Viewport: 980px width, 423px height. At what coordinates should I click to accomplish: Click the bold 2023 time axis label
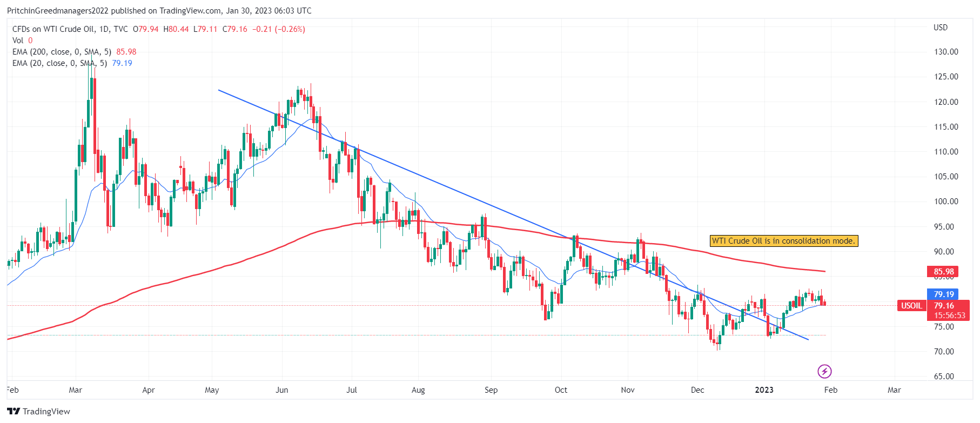coord(764,390)
